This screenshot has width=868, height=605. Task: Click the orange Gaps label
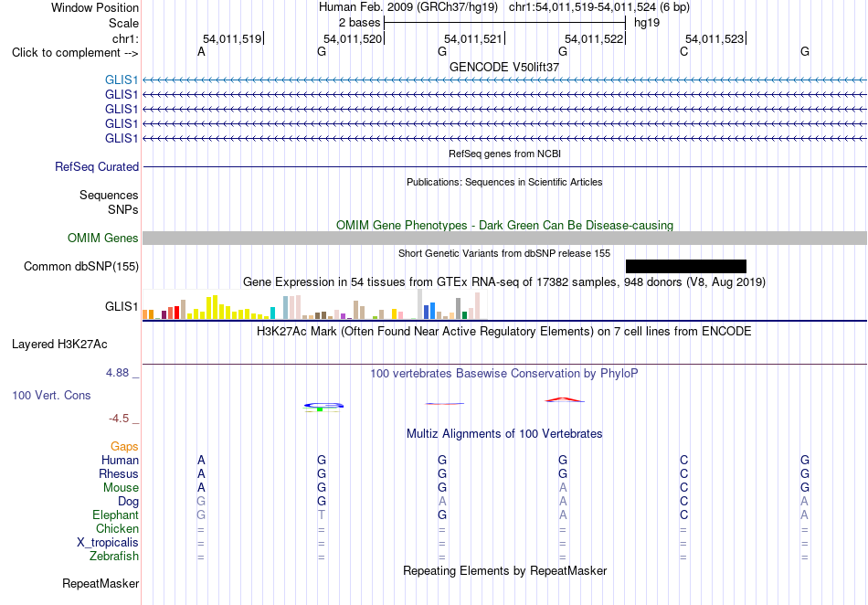coord(124,446)
